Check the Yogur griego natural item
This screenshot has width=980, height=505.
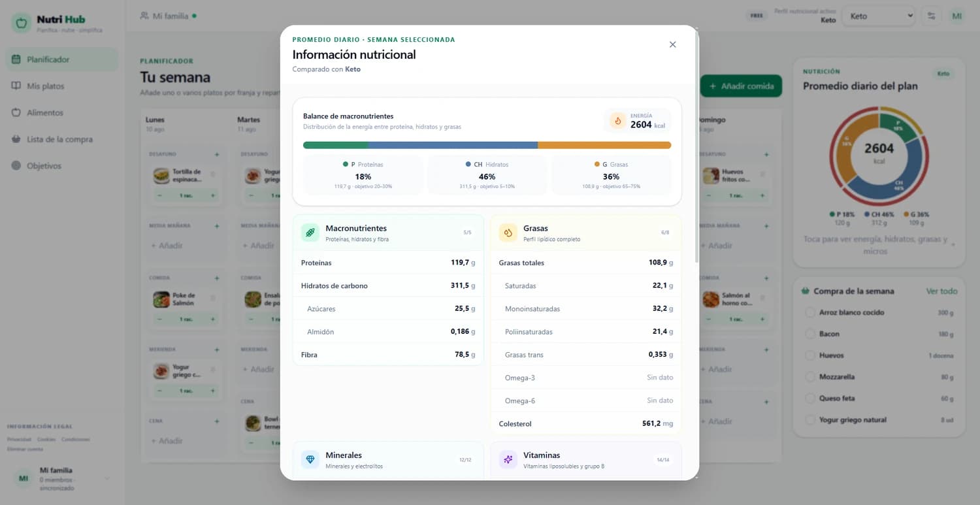pos(810,420)
